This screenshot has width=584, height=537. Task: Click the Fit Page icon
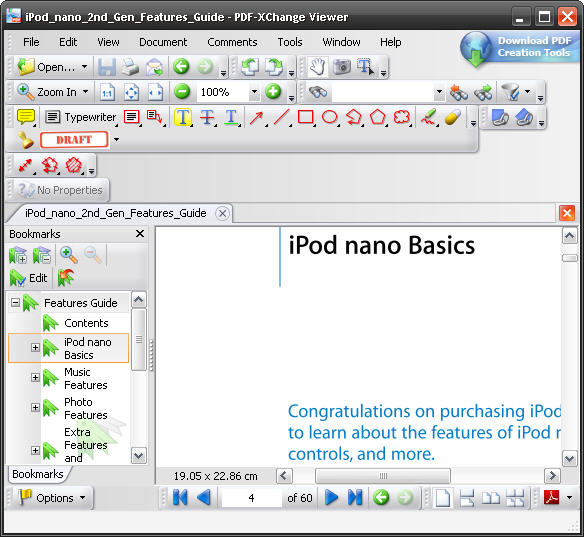131,92
